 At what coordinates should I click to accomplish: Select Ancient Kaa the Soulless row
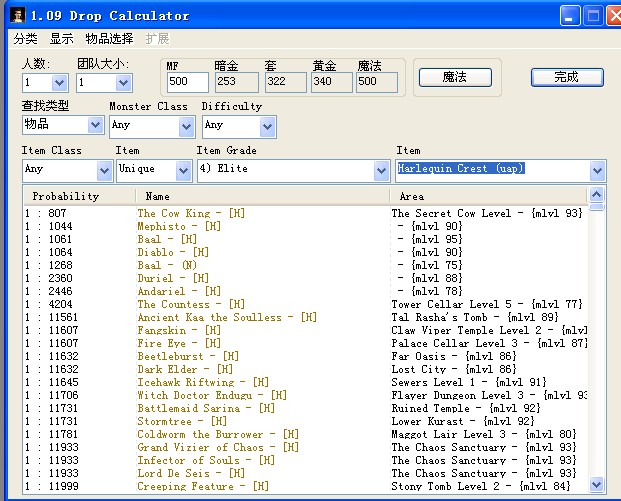click(x=305, y=317)
